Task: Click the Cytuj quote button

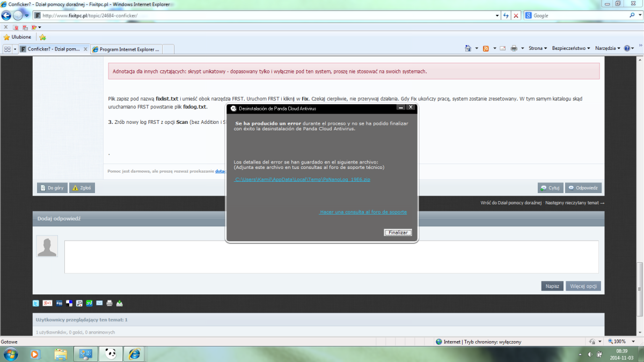Action: [550, 188]
